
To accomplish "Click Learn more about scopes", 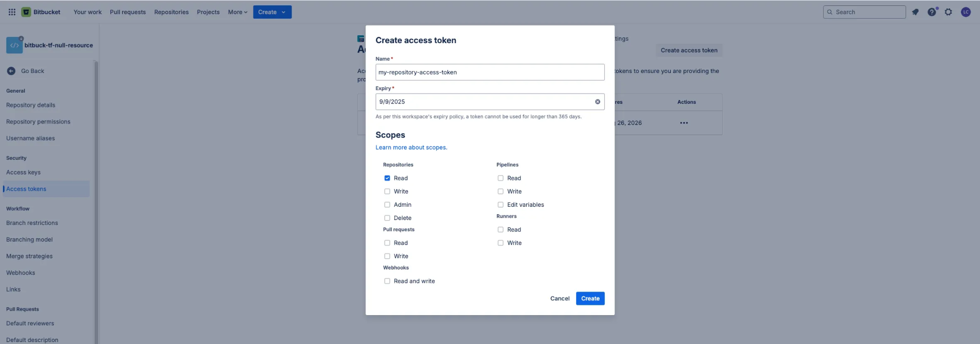I will (411, 147).
